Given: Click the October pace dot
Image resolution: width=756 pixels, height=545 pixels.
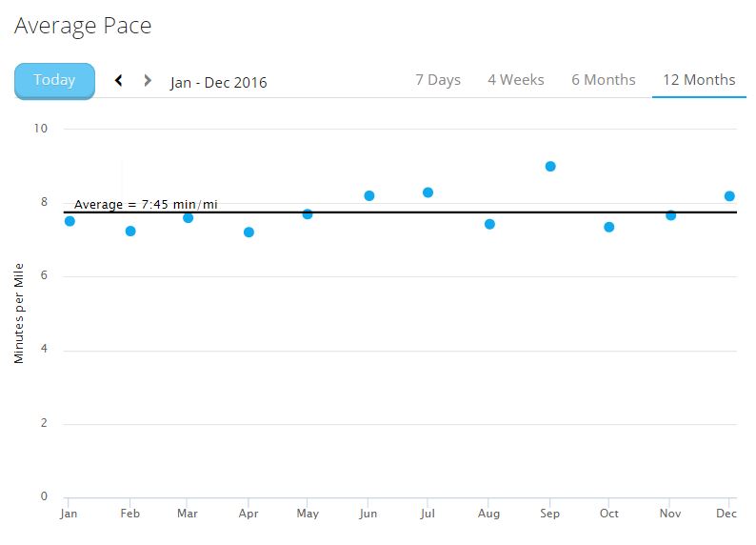Looking at the screenshot, I should point(609,227).
